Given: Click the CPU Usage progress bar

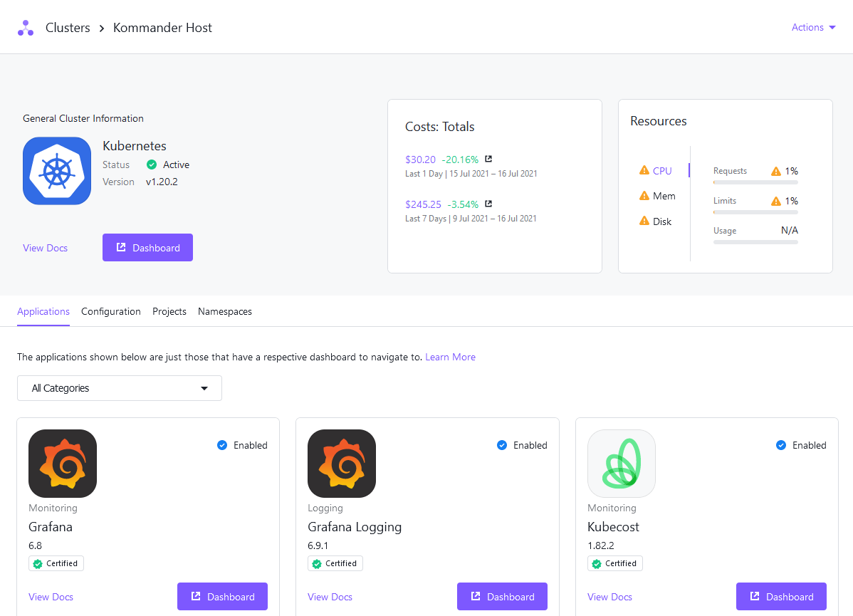Looking at the screenshot, I should pos(755,242).
